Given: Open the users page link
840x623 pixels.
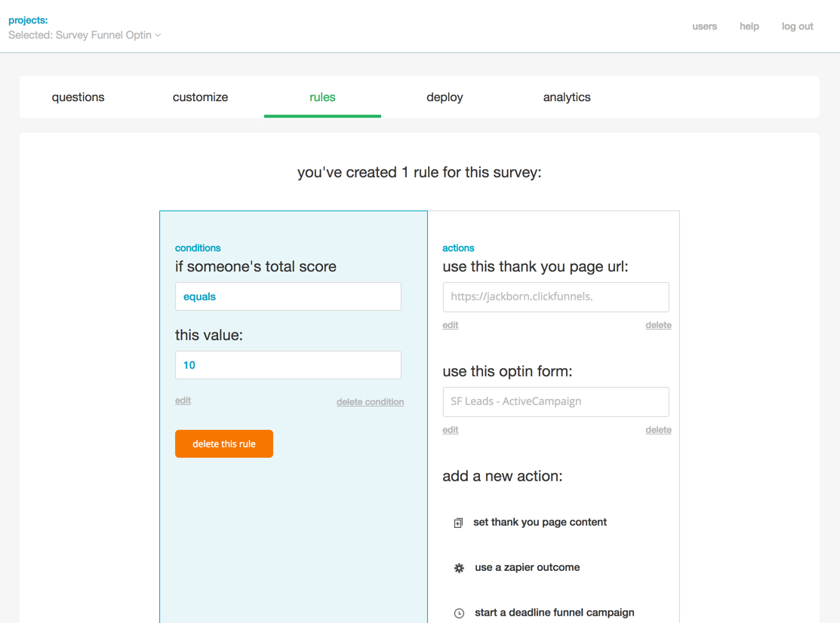Looking at the screenshot, I should (704, 26).
